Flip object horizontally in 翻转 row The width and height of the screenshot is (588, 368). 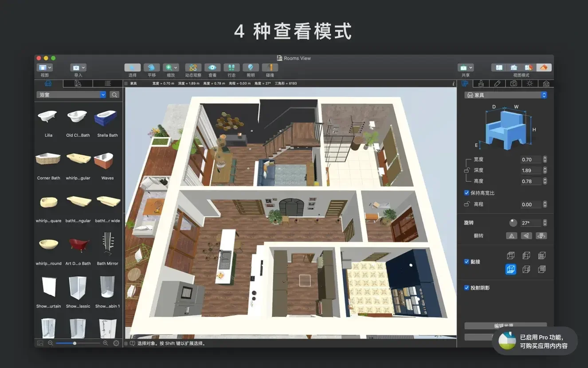pyautogui.click(x=512, y=236)
